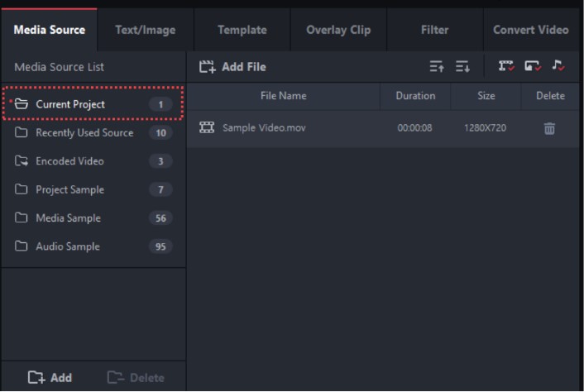
Task: Switch to the Text/Image tab
Action: [x=145, y=30]
